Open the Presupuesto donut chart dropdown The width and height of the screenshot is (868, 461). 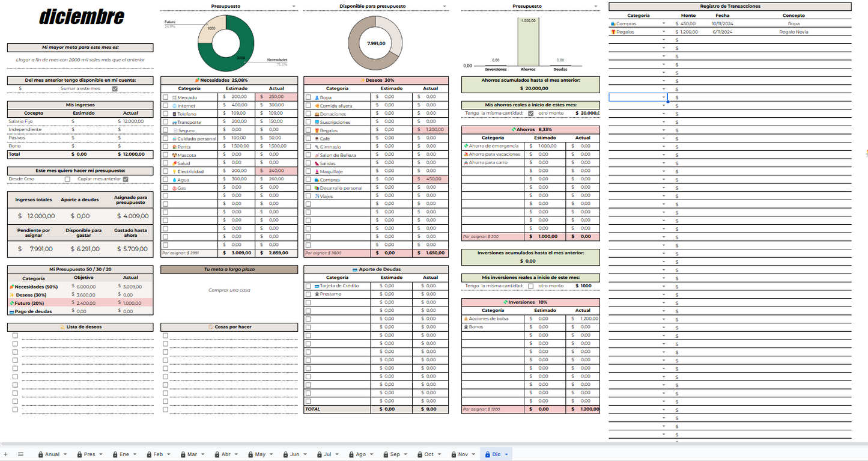[294, 6]
